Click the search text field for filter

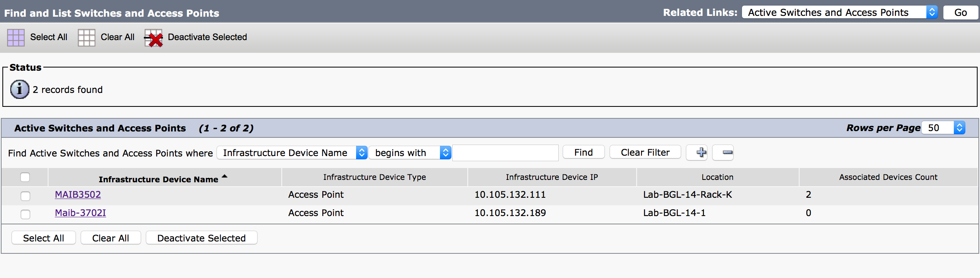coord(505,153)
